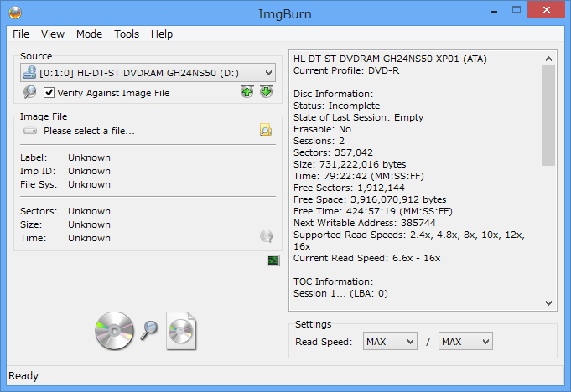
Task: Minimize the ImgBurn window
Action: [494, 10]
